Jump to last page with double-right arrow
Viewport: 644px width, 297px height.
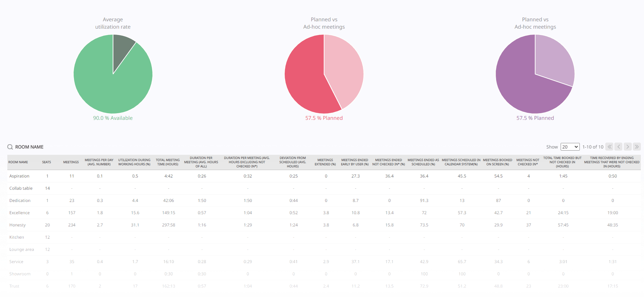click(637, 147)
